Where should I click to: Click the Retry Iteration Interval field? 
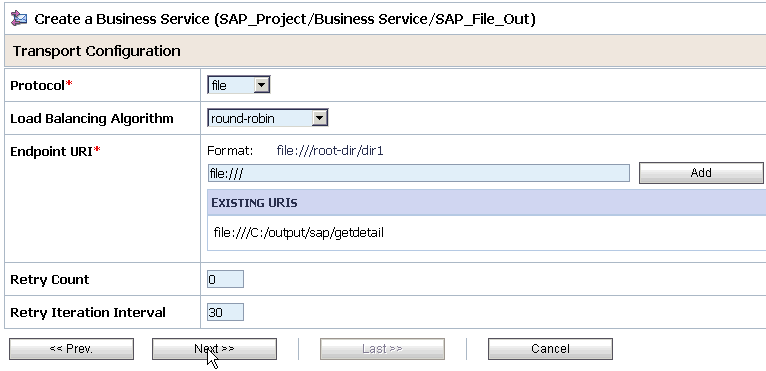click(x=225, y=312)
